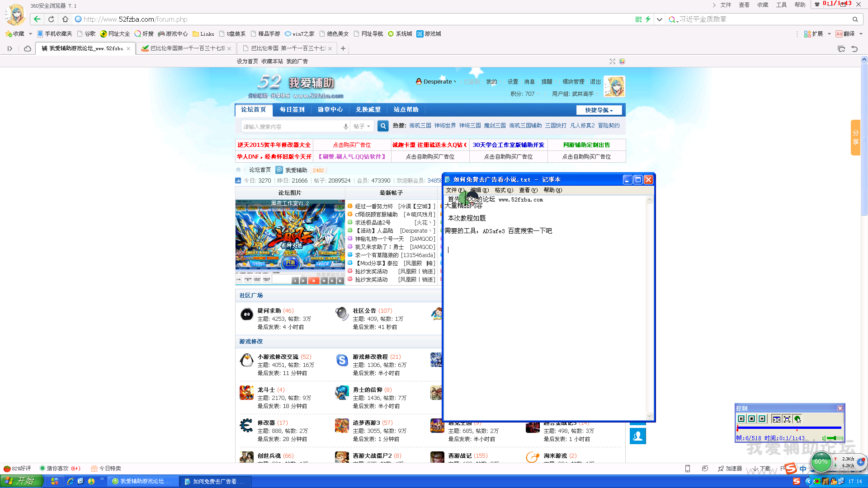Image resolution: width=868 pixels, height=488 pixels.
Task: Open the 手机收藏夹 bookmark
Action: [55, 34]
